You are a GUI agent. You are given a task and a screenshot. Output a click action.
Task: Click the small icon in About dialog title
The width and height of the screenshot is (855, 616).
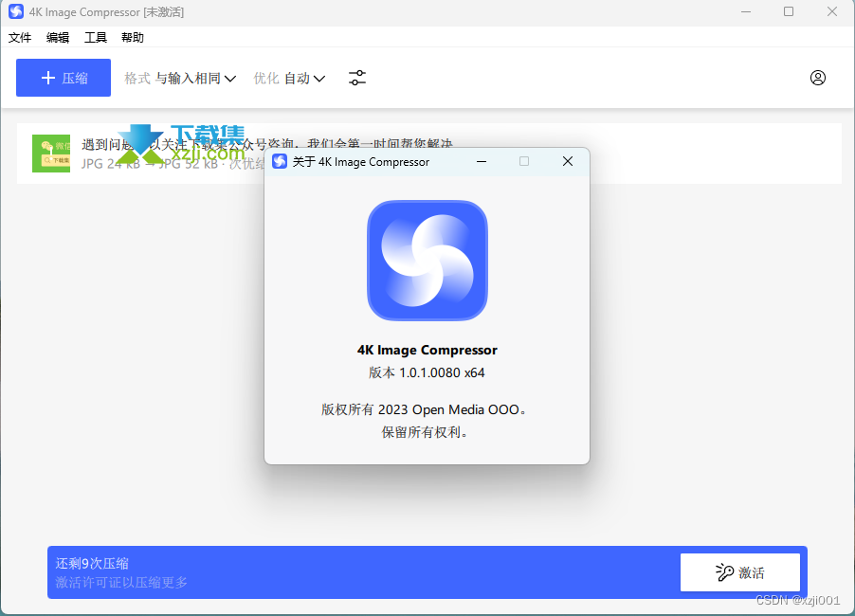tap(280, 161)
